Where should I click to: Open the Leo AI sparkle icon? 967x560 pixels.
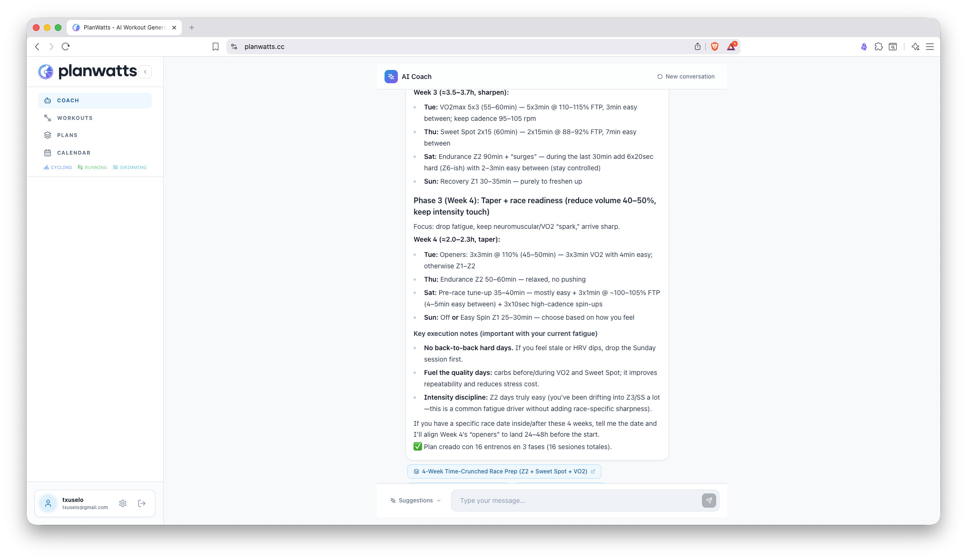[x=915, y=47]
